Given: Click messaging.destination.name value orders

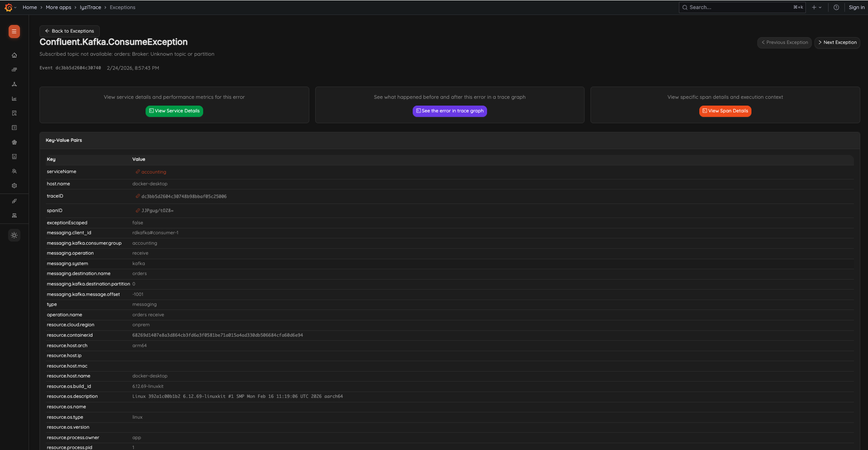Looking at the screenshot, I should coord(140,274).
